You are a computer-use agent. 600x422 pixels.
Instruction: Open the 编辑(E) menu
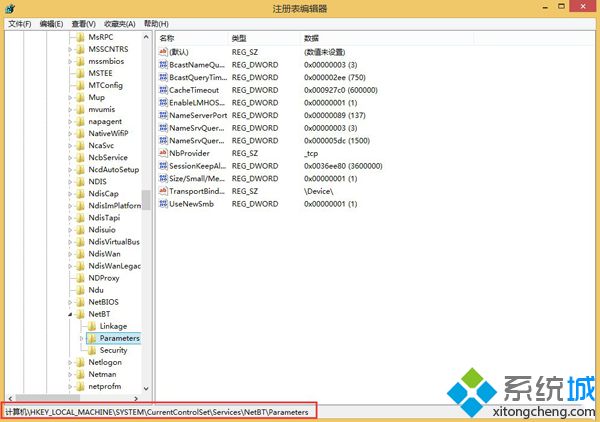click(x=51, y=24)
